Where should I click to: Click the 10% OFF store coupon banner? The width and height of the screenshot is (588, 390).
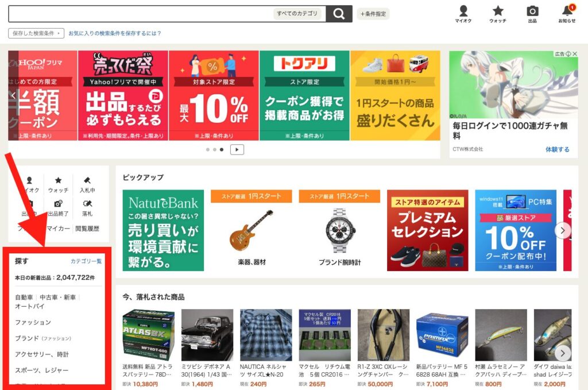[214, 95]
